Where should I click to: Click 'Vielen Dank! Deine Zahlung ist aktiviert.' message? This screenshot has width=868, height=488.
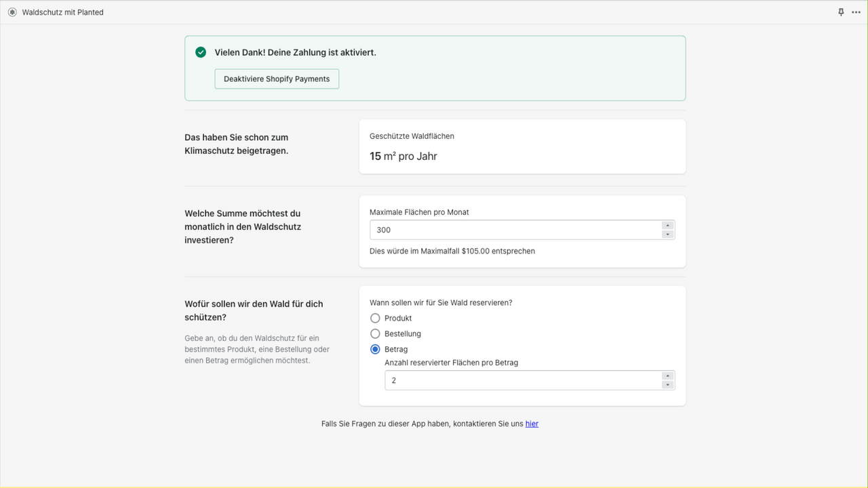pos(296,52)
